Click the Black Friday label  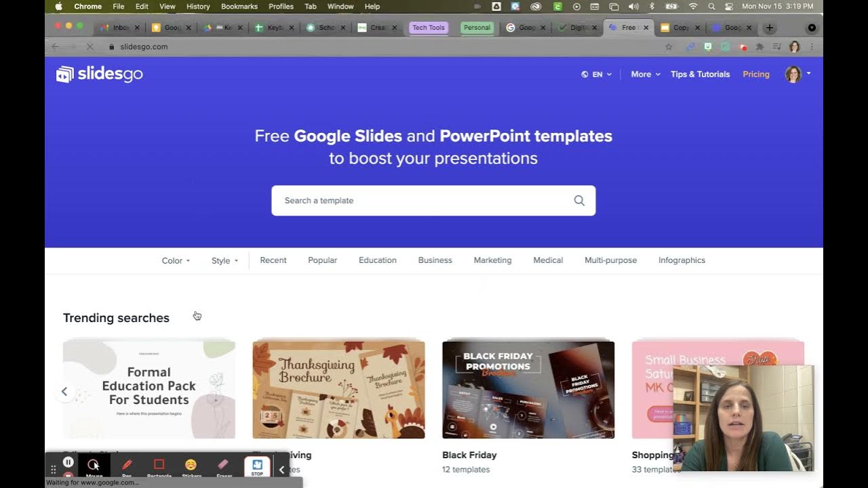[469, 455]
